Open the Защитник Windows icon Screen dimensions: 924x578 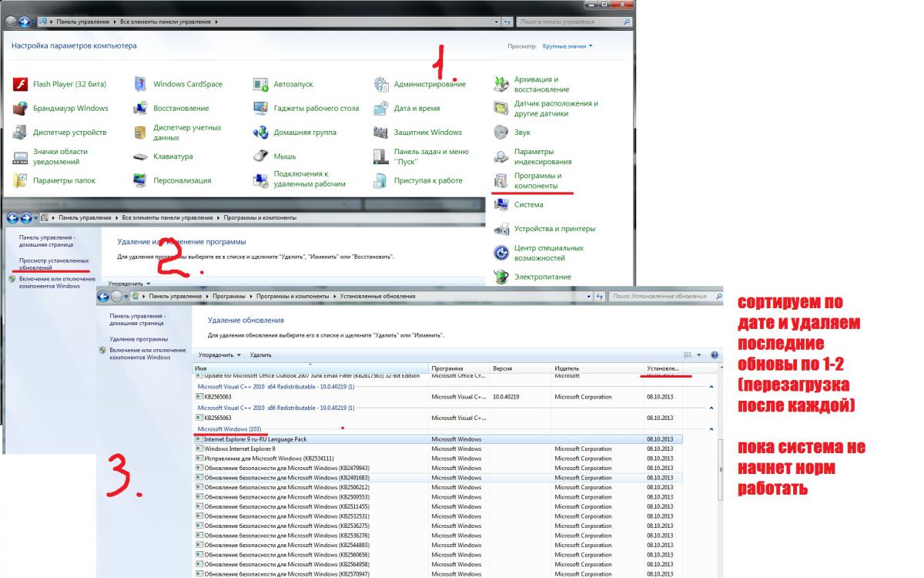tap(381, 132)
